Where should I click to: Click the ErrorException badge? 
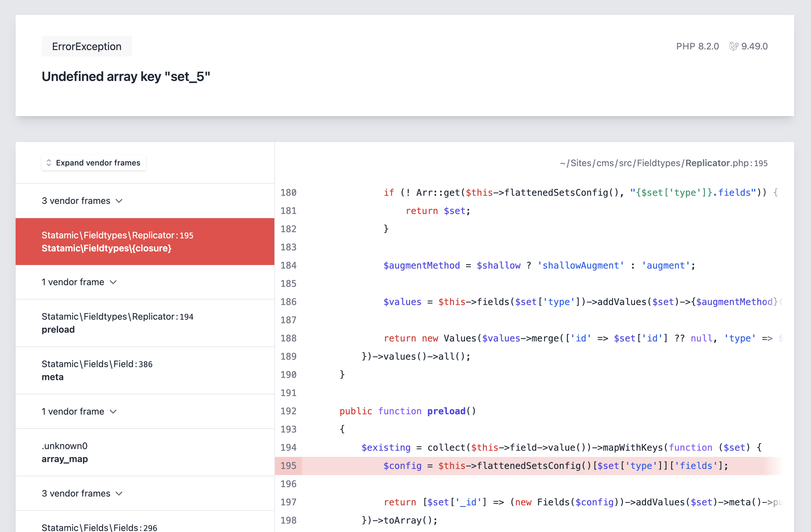point(87,46)
